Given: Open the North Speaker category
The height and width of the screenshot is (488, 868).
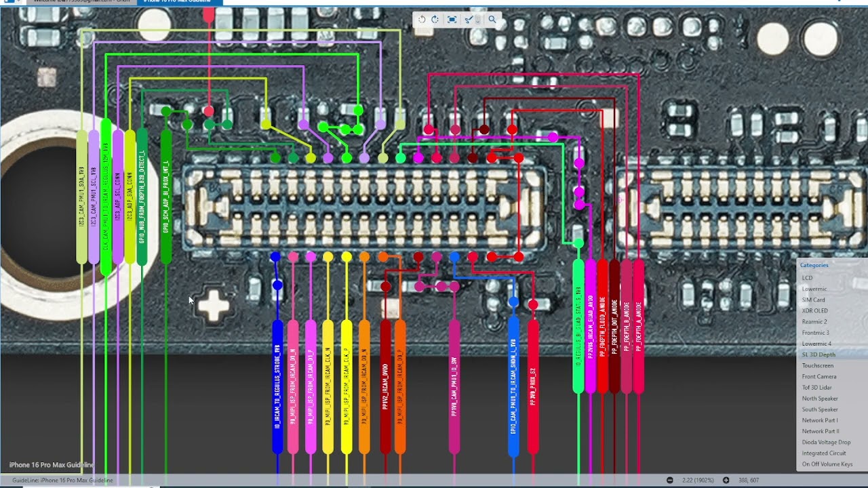Looking at the screenshot, I should point(819,399).
